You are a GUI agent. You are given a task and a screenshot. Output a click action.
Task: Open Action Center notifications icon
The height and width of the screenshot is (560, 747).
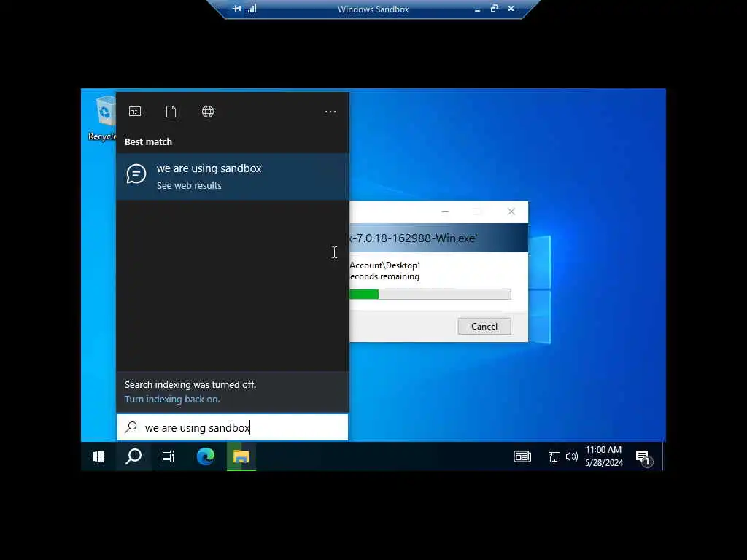tap(643, 458)
